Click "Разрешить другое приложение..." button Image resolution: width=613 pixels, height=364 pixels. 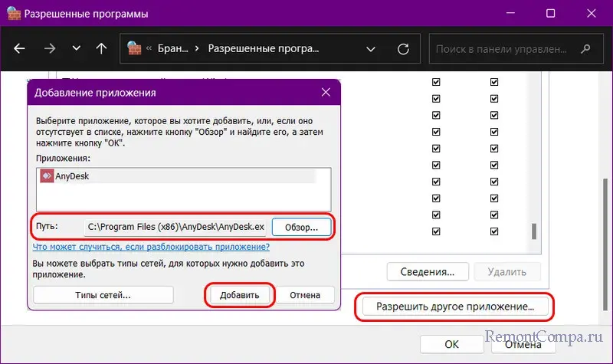454,307
